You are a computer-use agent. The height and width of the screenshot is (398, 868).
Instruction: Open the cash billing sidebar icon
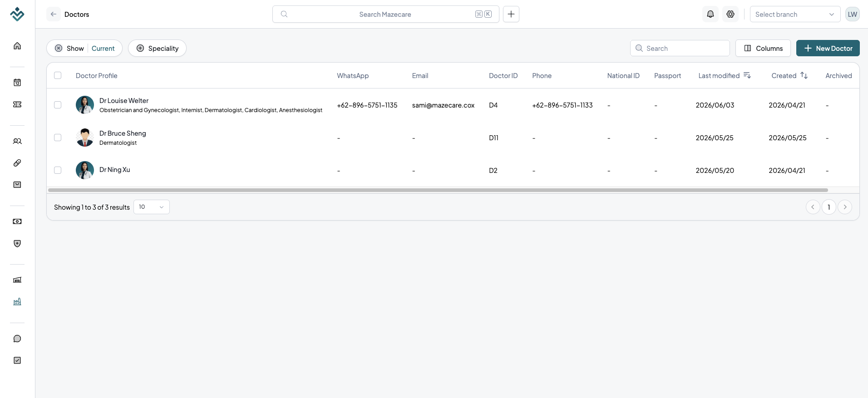[17, 221]
